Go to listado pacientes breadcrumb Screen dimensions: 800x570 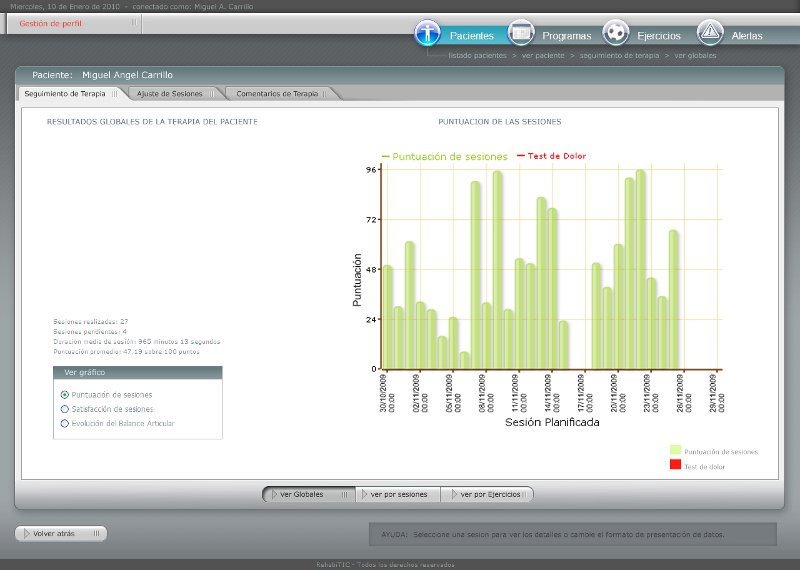477,55
